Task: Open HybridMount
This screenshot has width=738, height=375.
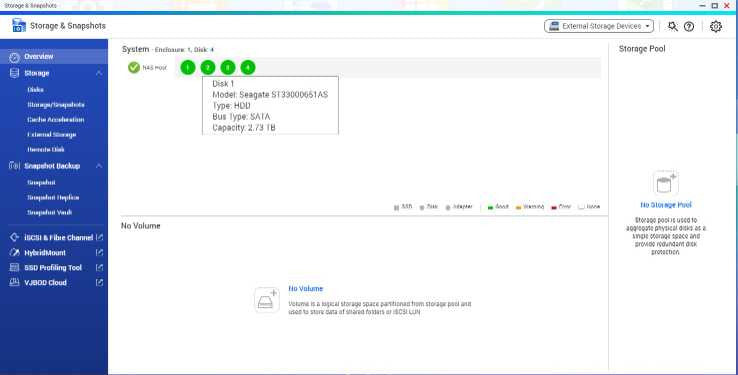Action: [x=45, y=253]
